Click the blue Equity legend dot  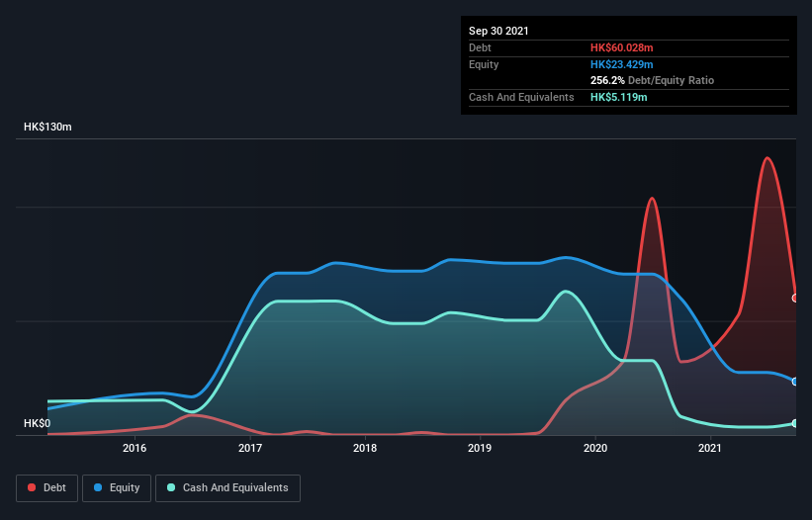(x=98, y=487)
